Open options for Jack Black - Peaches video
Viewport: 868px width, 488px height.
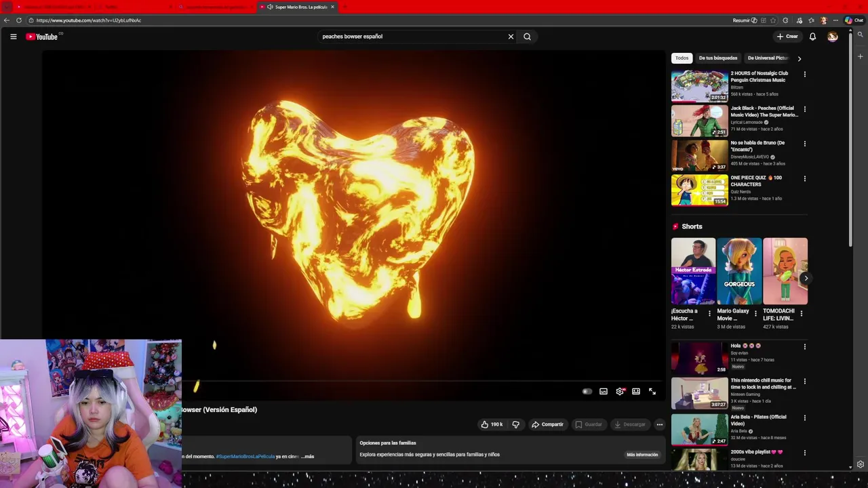tap(805, 109)
